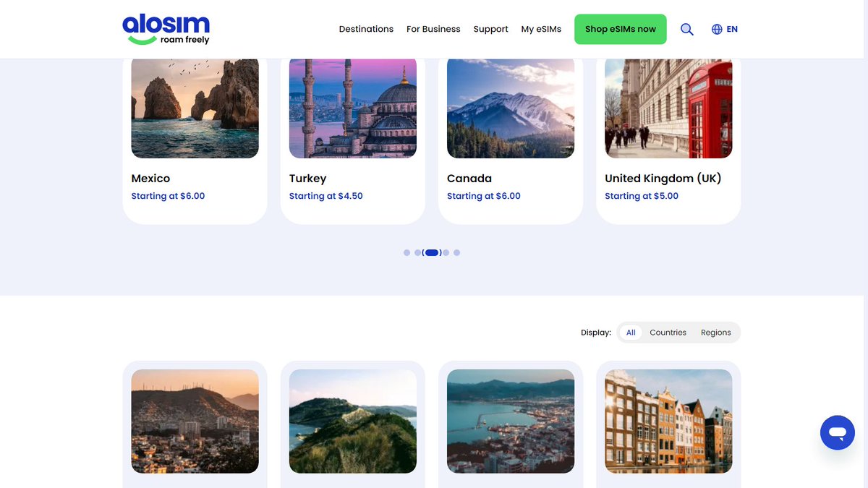Go to fifth carousel page dot

(x=456, y=252)
